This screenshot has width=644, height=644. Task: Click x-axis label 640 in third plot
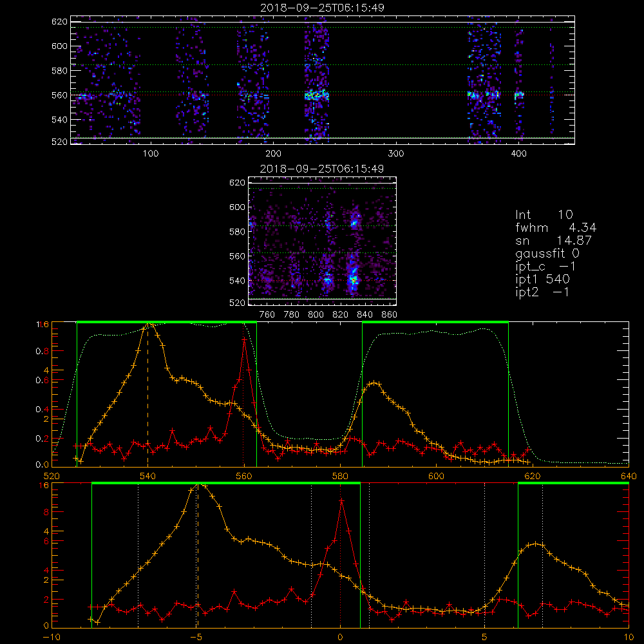pos(629,477)
